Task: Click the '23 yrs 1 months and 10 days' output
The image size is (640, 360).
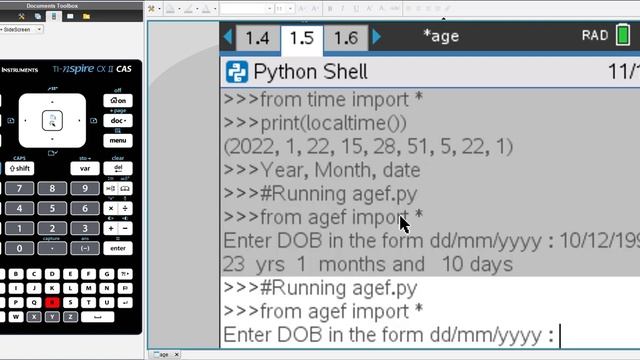Action: pos(368,264)
